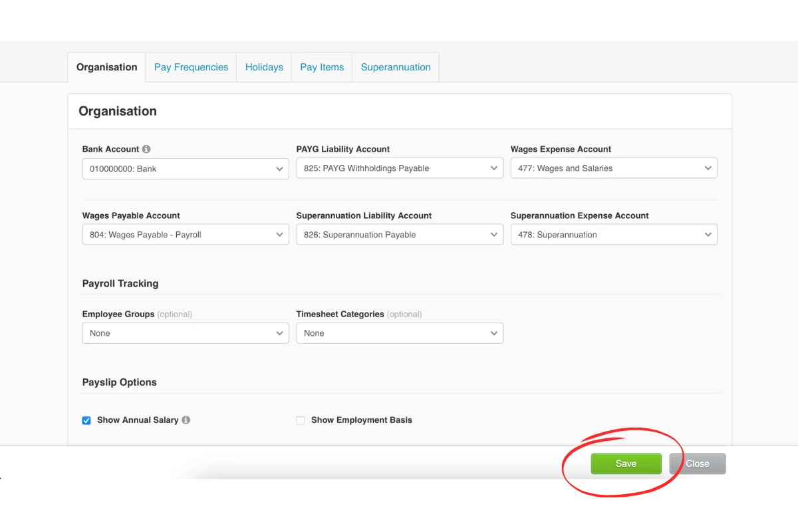Click the Show Employment Basis label

tap(362, 420)
